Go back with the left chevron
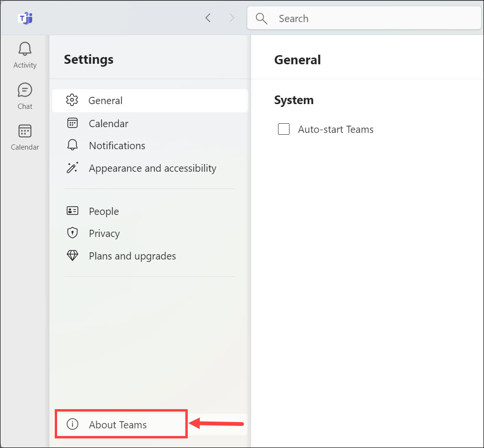Image resolution: width=484 pixels, height=448 pixels. click(208, 18)
